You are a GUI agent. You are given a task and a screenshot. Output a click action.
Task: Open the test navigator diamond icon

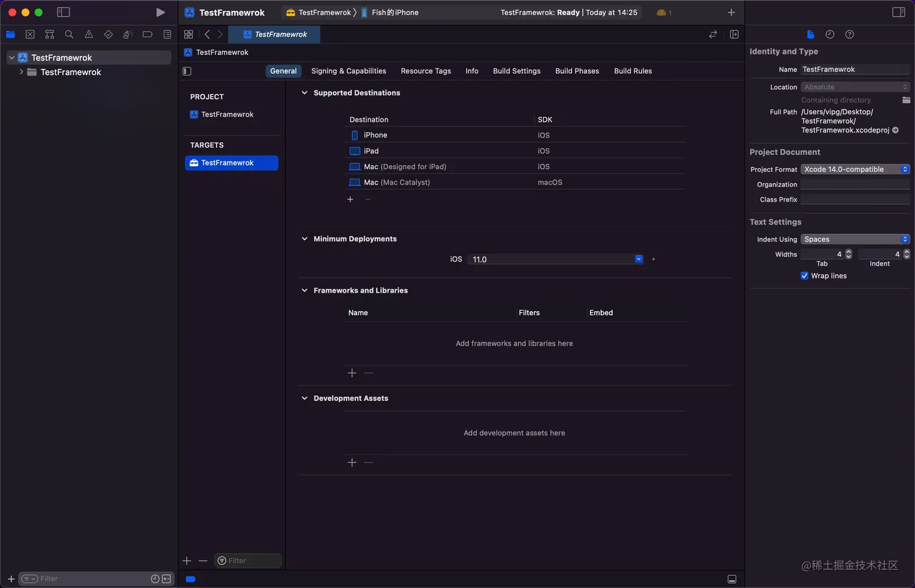click(x=108, y=34)
